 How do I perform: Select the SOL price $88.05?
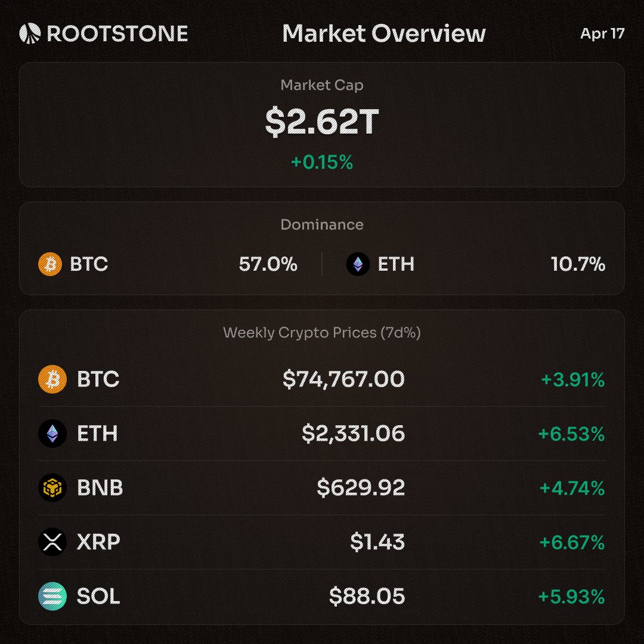(x=367, y=596)
